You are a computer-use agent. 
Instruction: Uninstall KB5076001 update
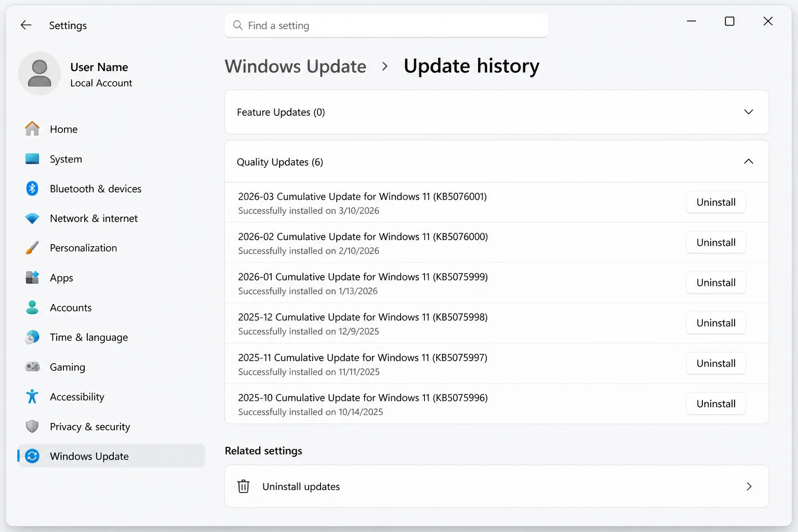(716, 202)
